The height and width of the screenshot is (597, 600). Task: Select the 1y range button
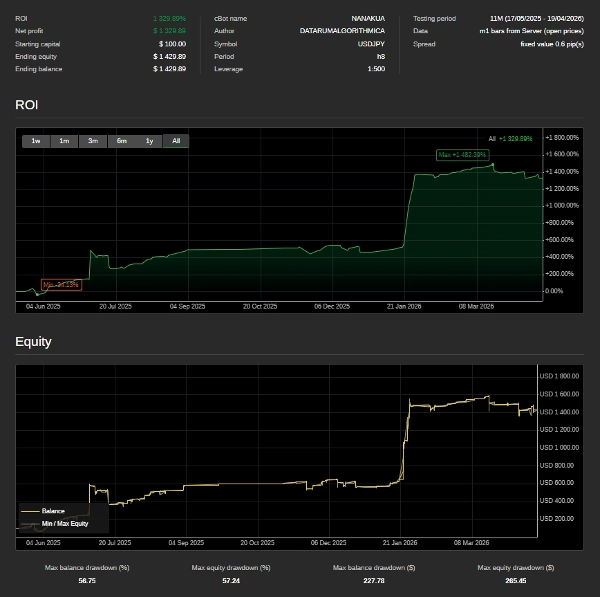coord(149,141)
